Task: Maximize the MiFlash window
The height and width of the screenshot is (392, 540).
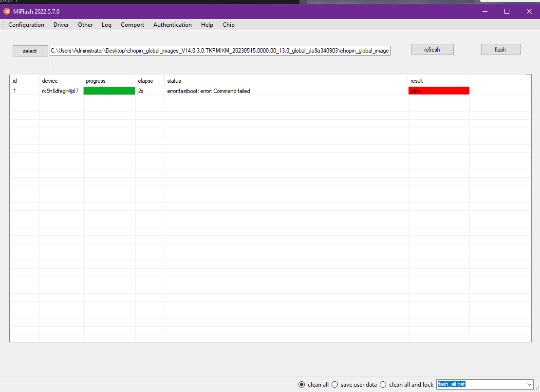Action: pos(506,11)
